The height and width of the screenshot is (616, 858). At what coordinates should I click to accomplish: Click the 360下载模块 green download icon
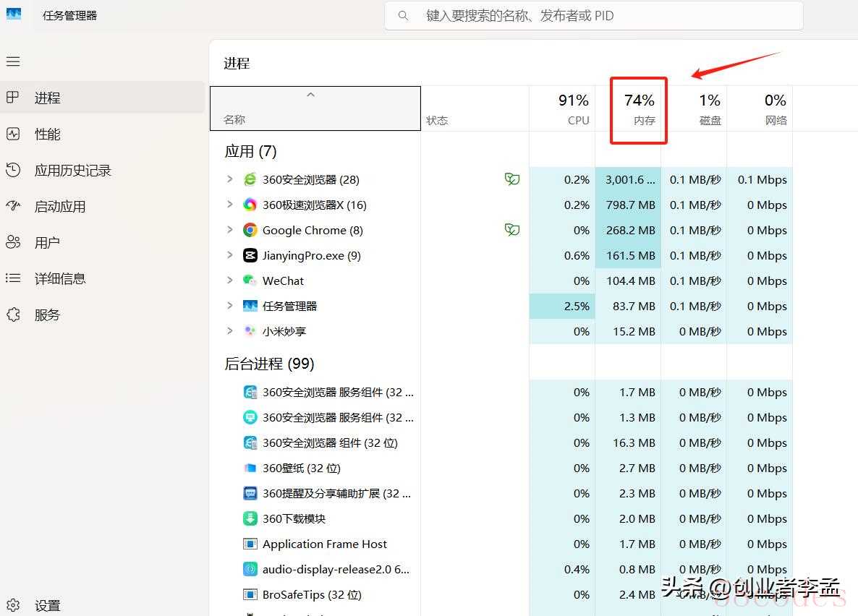pos(250,518)
